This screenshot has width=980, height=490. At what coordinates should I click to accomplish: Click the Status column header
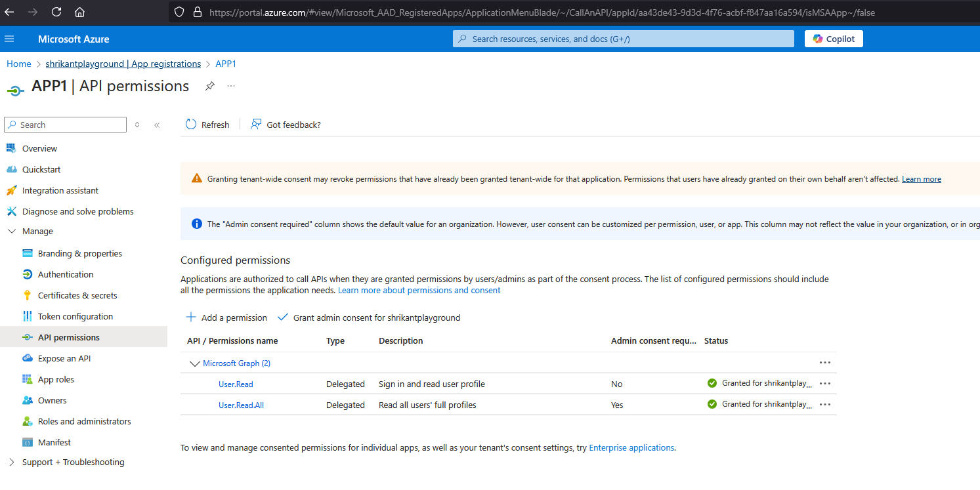tap(716, 340)
